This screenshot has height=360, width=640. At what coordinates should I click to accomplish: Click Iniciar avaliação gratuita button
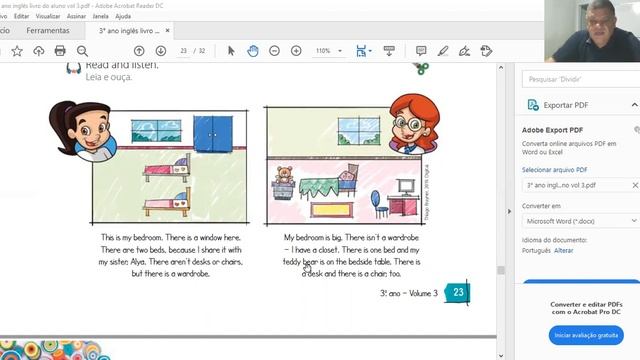586,335
